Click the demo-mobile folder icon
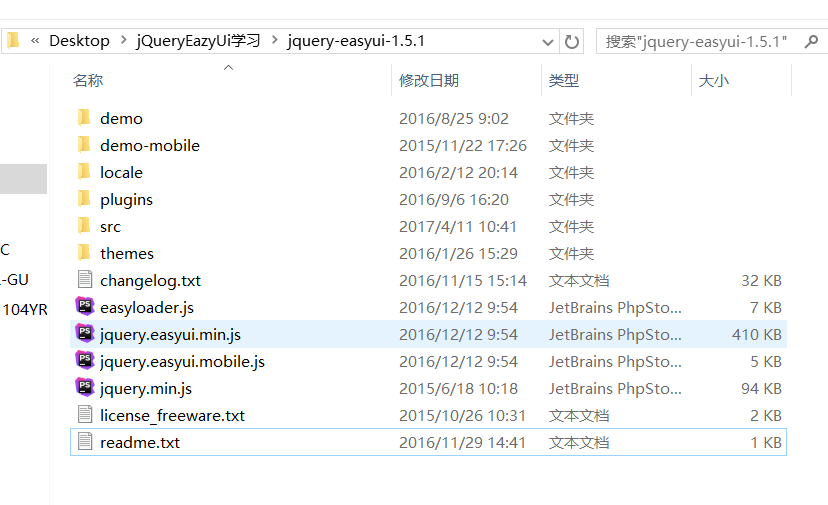The width and height of the screenshot is (828, 505). point(84,145)
